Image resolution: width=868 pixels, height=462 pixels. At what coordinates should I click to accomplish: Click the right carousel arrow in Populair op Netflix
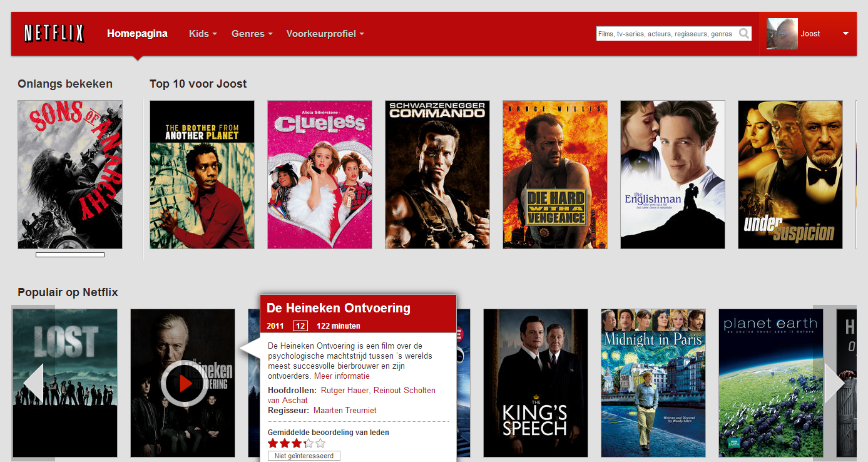pyautogui.click(x=835, y=382)
